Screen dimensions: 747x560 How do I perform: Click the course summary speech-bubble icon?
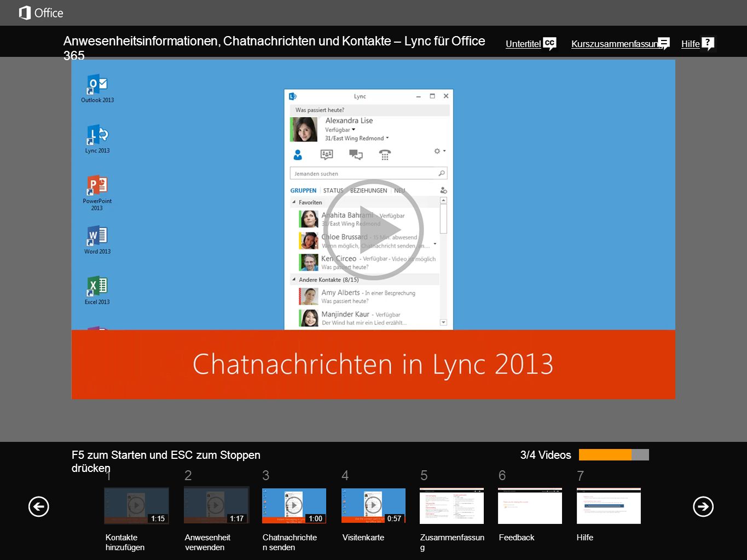[664, 43]
